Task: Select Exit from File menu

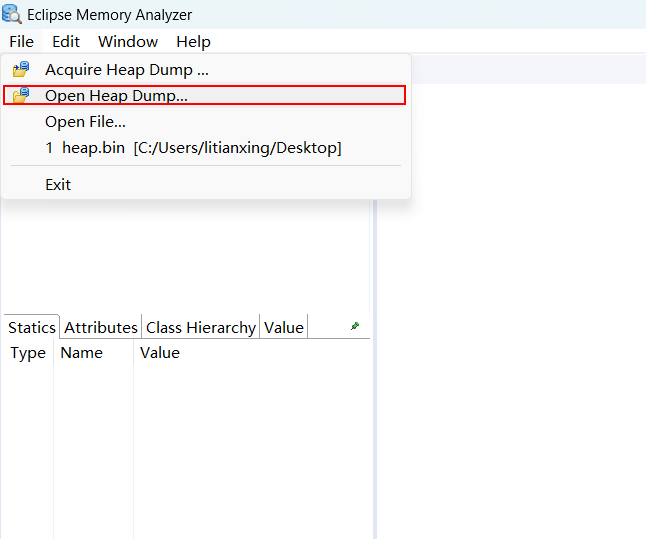Action: pyautogui.click(x=205, y=184)
